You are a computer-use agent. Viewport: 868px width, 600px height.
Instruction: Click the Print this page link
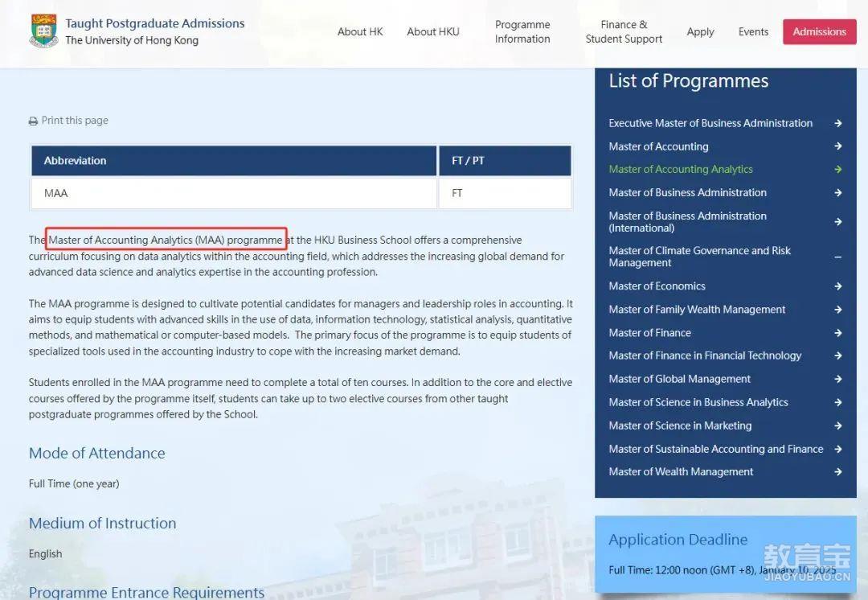click(x=75, y=121)
